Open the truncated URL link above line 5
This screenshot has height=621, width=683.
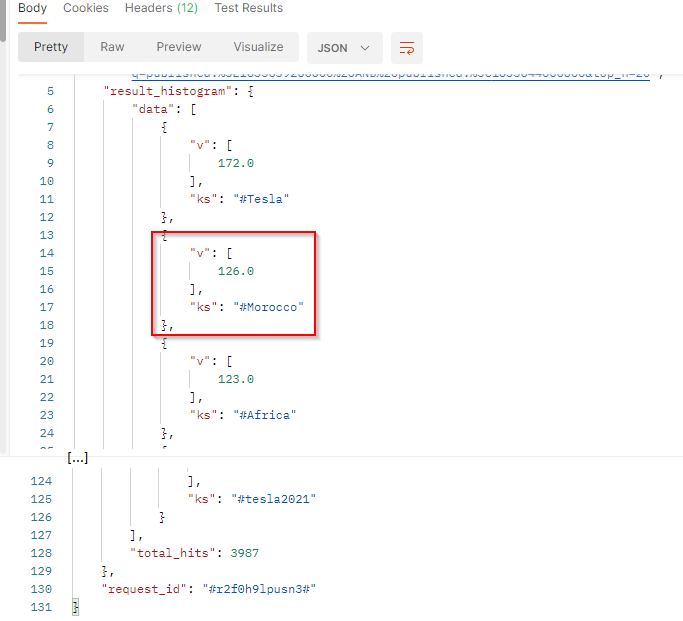pyautogui.click(x=391, y=76)
